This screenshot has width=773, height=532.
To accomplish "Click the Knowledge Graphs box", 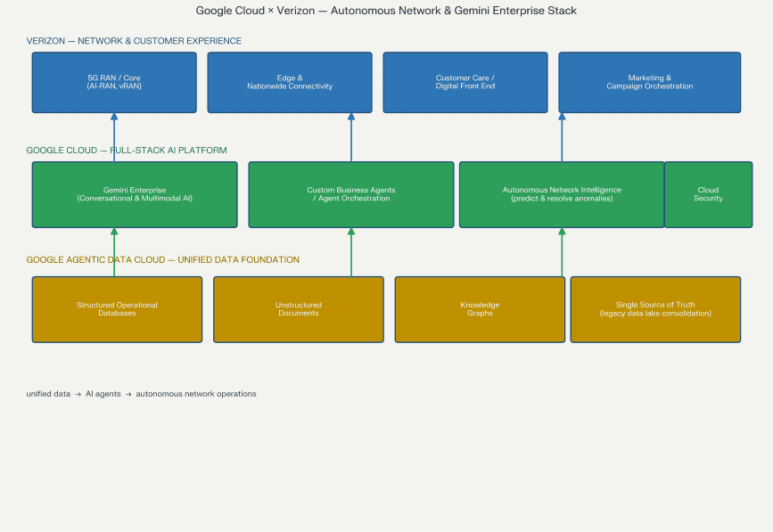I will click(481, 309).
